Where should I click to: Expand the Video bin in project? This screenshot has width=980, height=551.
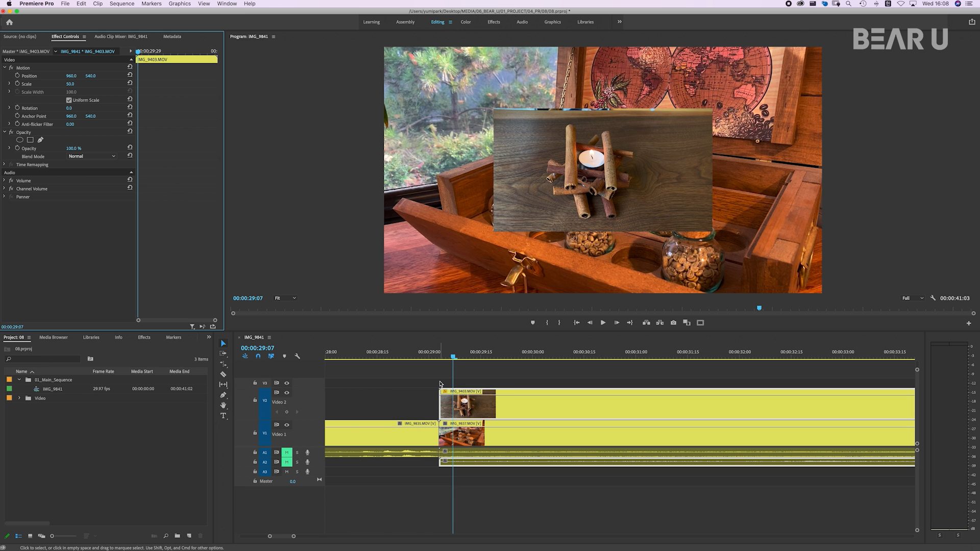(x=19, y=398)
